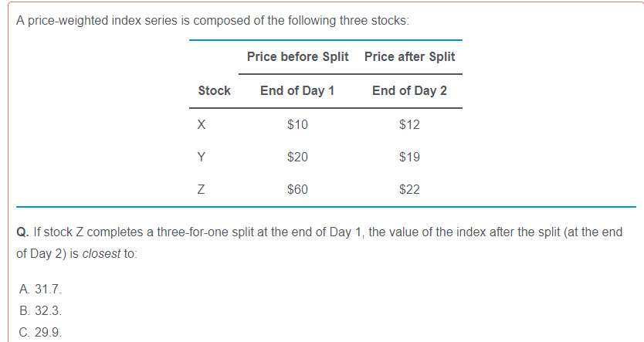Select stock X row label

click(x=202, y=124)
